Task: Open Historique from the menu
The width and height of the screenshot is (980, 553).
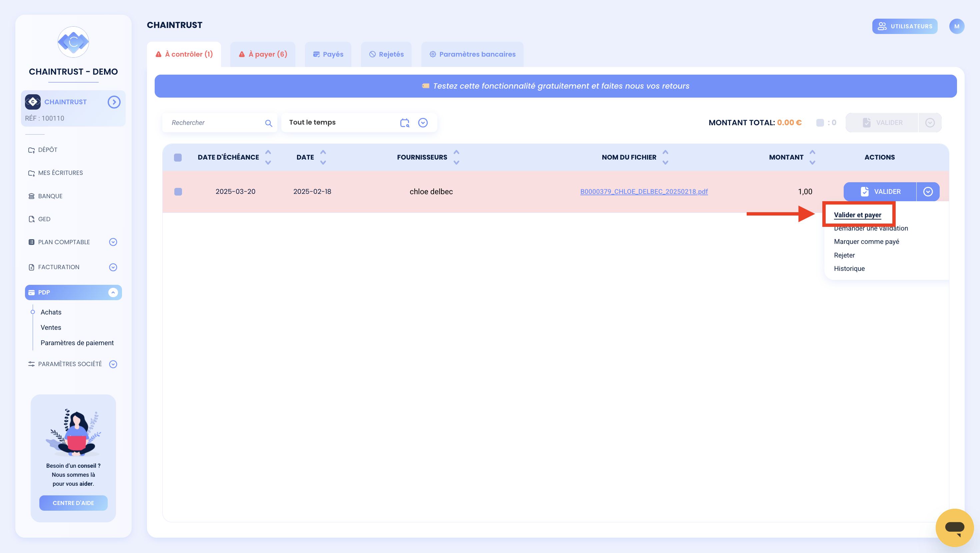Action: click(849, 269)
